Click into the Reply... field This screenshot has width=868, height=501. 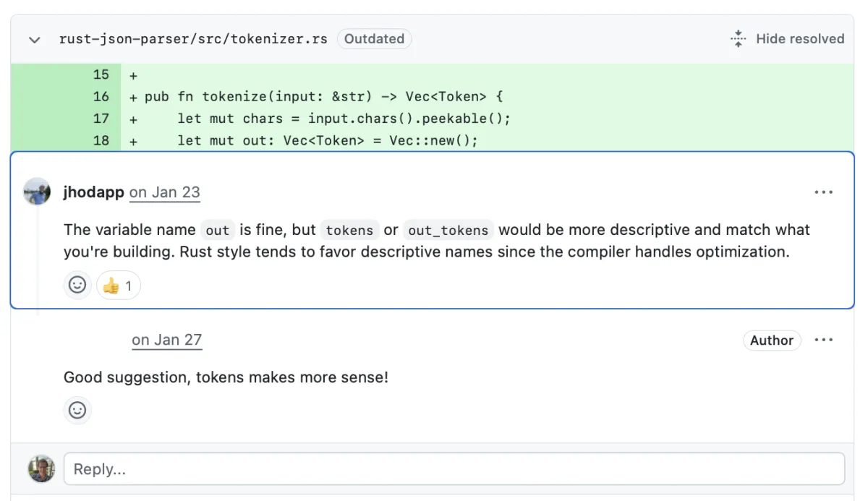click(x=454, y=468)
